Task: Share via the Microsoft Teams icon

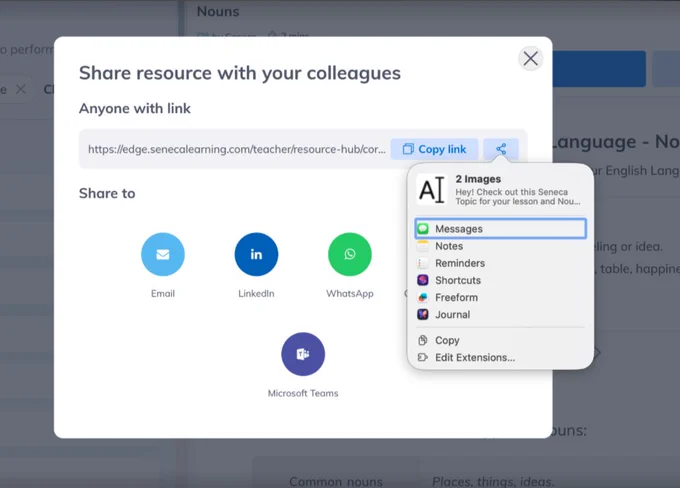Action: pyautogui.click(x=303, y=354)
